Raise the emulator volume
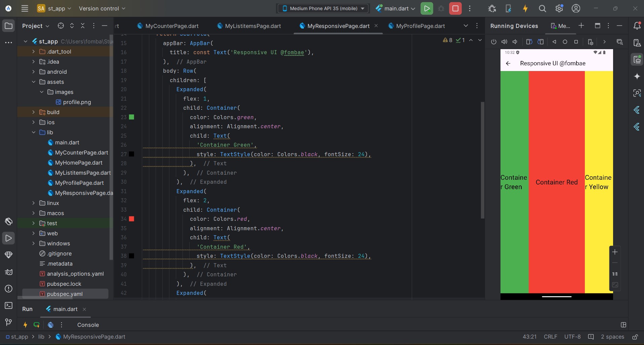This screenshot has width=644, height=345. pyautogui.click(x=504, y=42)
